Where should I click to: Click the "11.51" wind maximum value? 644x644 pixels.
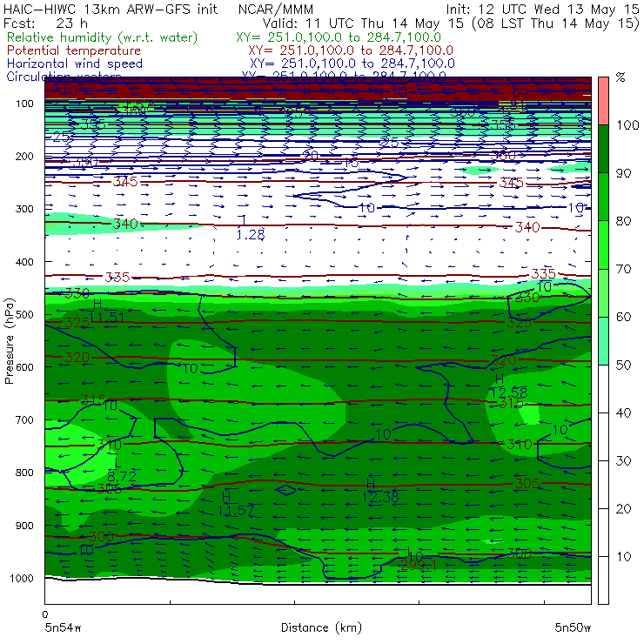click(x=107, y=318)
